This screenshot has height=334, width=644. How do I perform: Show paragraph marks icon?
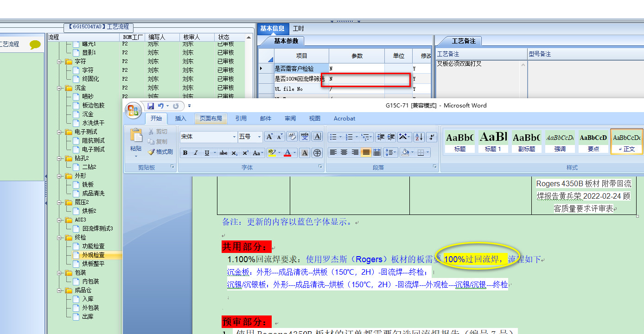(x=432, y=137)
